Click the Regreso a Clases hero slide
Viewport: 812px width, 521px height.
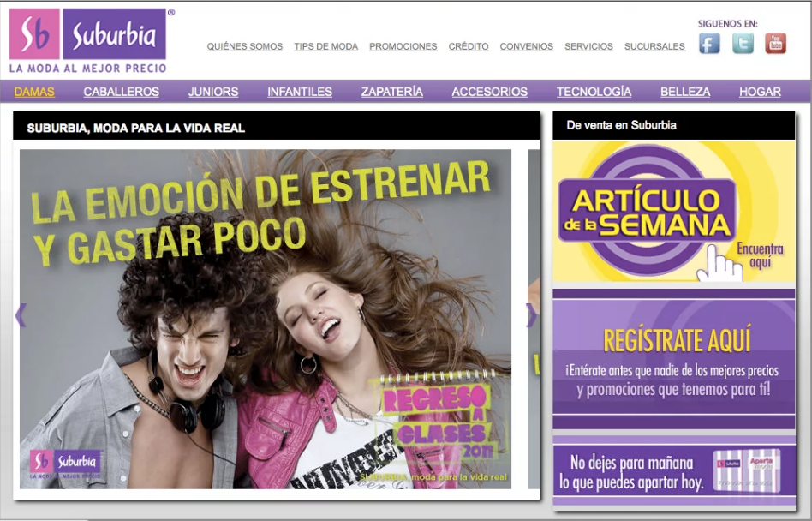tap(266, 319)
